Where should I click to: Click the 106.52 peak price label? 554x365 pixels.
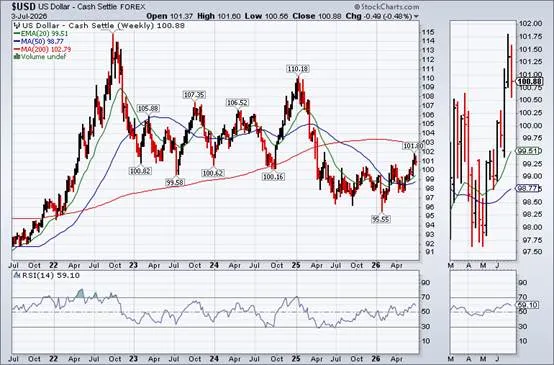237,102
